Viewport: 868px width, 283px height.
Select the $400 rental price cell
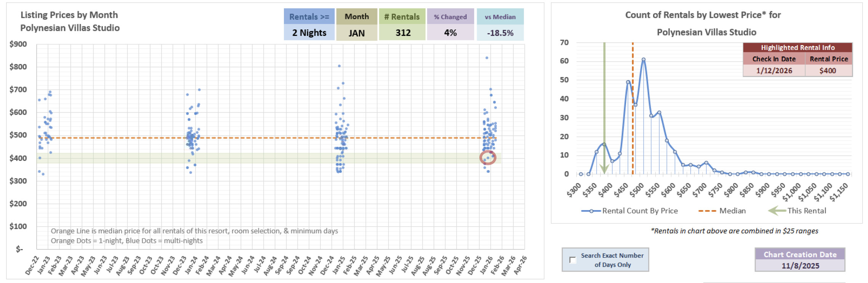coord(828,71)
